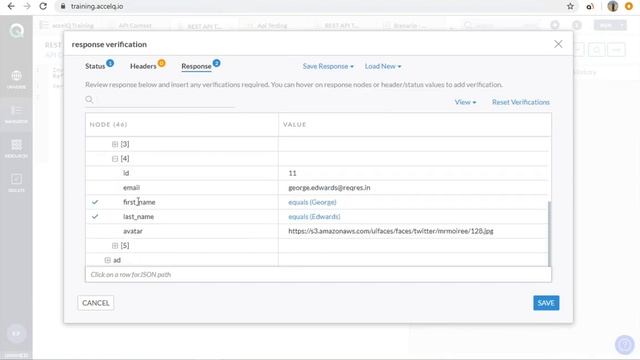Open the Load New dropdown
640x360 pixels.
(x=383, y=66)
